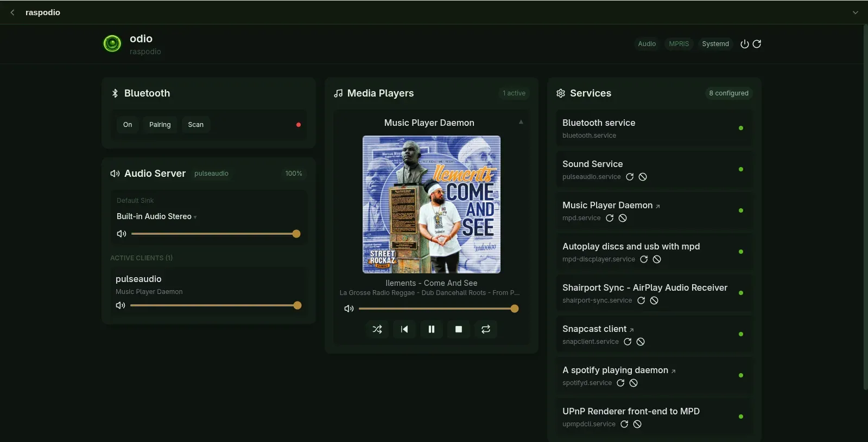The width and height of the screenshot is (868, 442).
Task: Adjust the pulseaudio client volume slider
Action: pos(216,305)
